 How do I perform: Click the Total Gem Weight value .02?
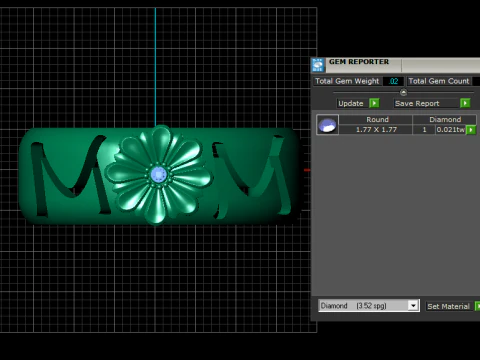point(393,81)
